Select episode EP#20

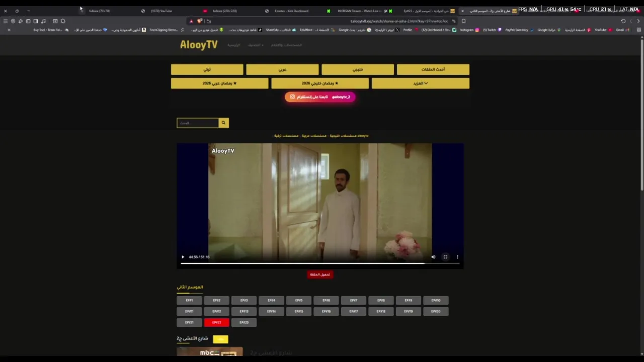coord(436,312)
